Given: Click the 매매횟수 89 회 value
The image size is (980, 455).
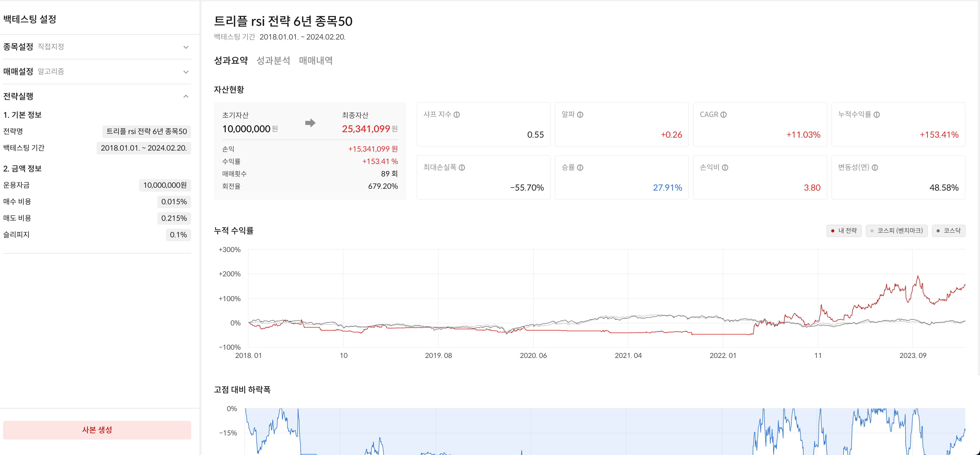Looking at the screenshot, I should coord(389,174).
